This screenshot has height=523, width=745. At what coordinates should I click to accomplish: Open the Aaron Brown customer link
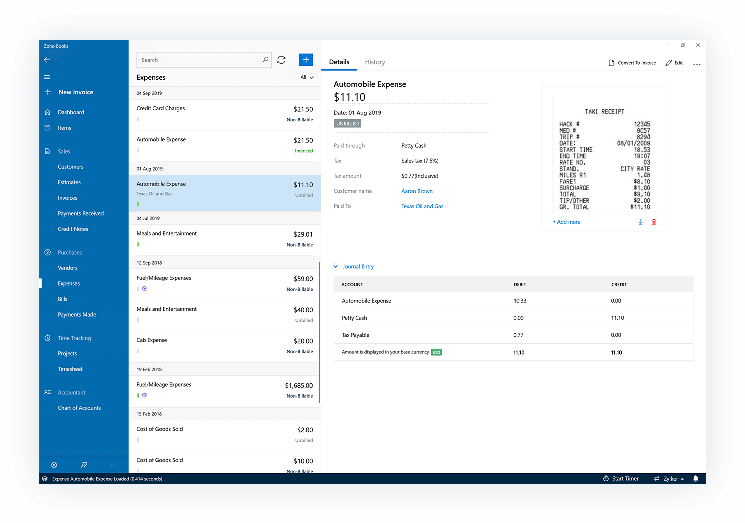coord(416,190)
